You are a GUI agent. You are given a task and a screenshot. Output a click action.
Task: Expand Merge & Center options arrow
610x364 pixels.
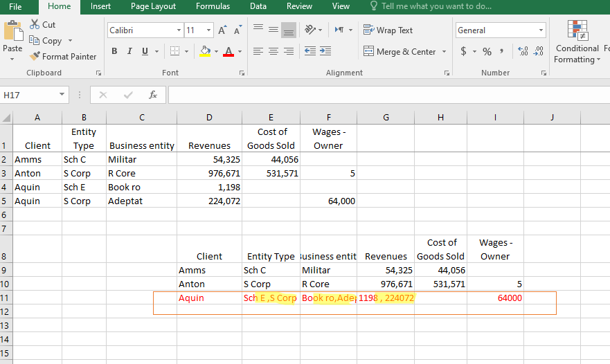pos(444,51)
